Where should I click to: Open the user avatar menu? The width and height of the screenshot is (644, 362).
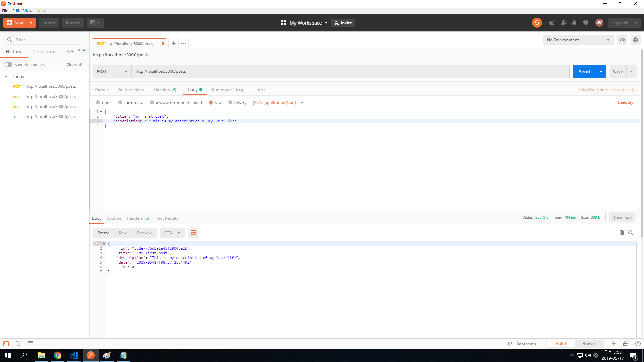coord(599,23)
